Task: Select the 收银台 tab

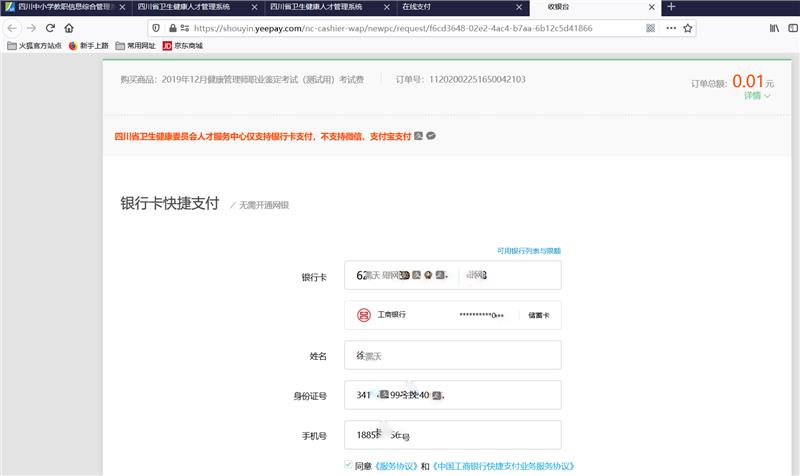Action: 595,7
